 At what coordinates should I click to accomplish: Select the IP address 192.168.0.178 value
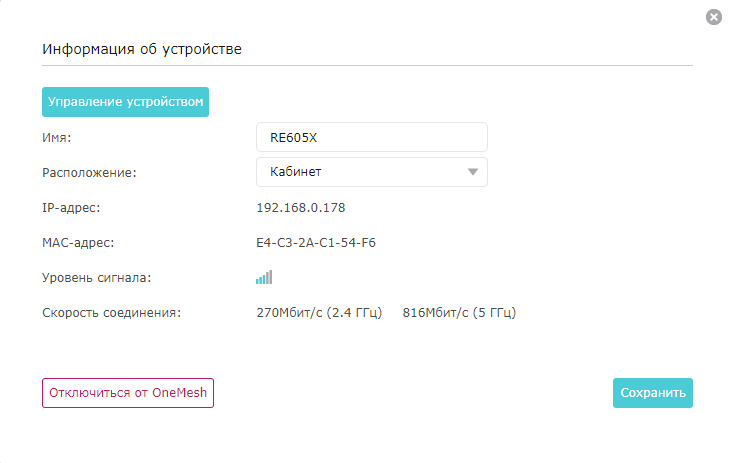pos(301,208)
